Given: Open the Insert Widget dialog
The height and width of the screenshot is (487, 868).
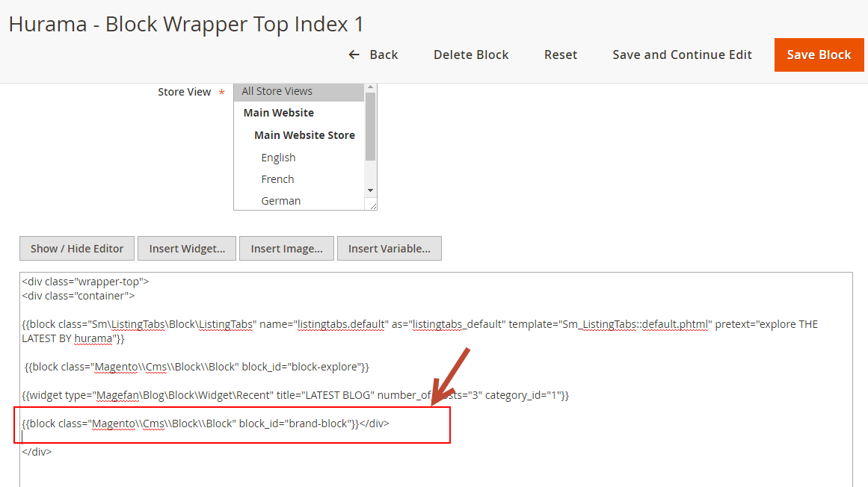Looking at the screenshot, I should click(x=187, y=249).
